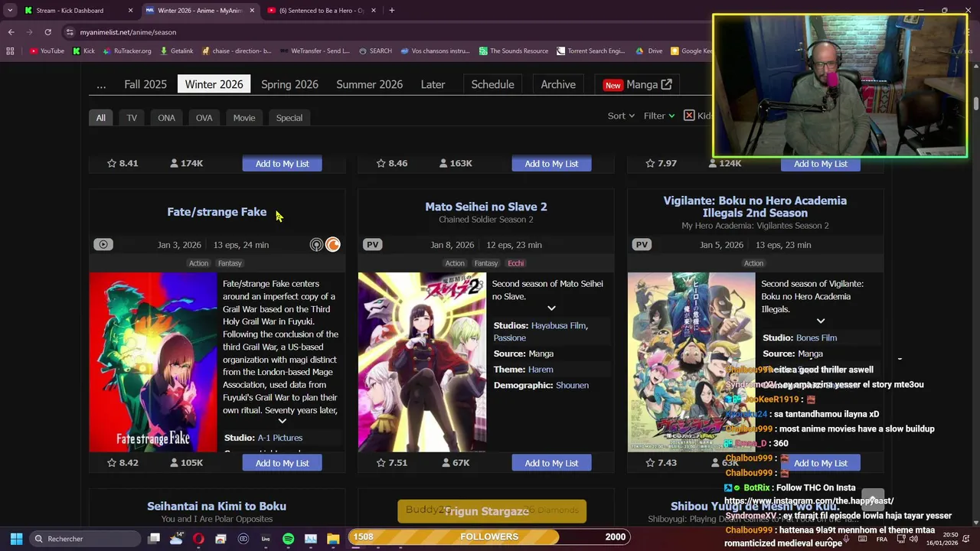Viewport: 980px width, 551px height.
Task: Open the Hayabusa Film studio link
Action: pos(559,325)
